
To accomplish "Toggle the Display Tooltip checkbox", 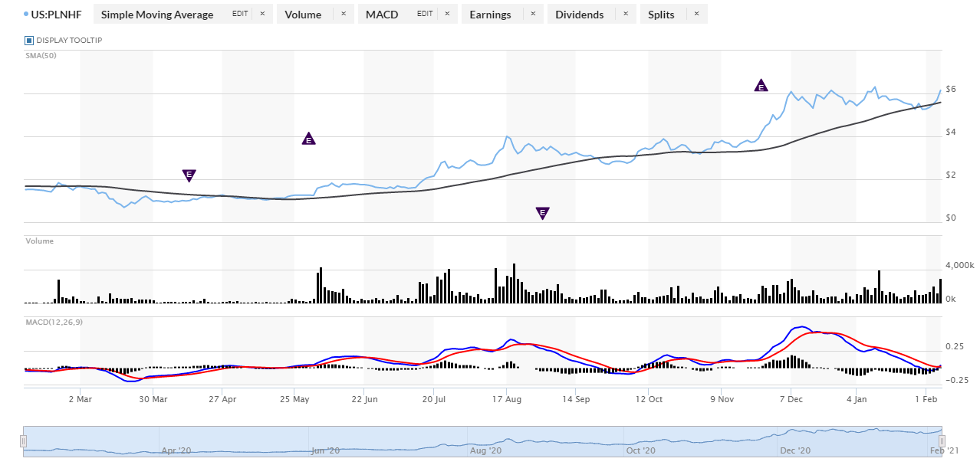I will coord(29,40).
